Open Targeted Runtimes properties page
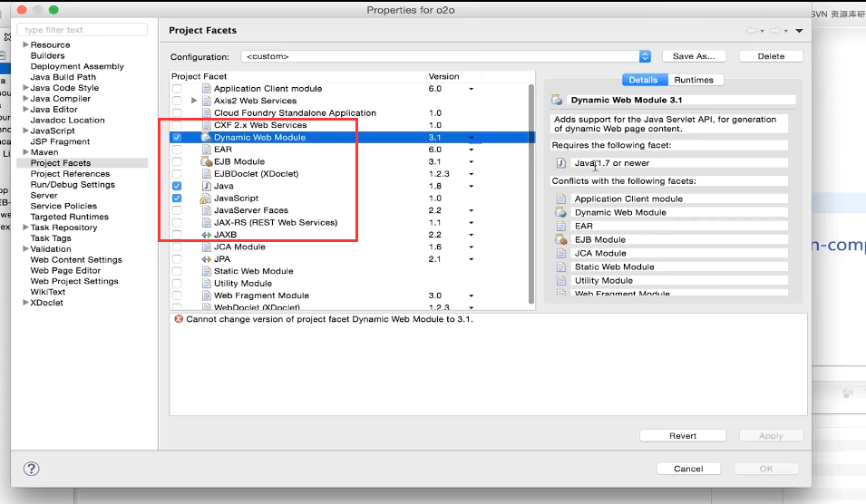Screen dimensions: 866x504 (70, 217)
